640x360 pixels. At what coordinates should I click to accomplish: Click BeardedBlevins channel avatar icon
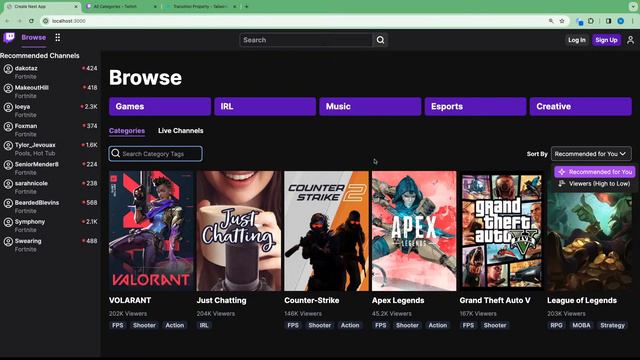click(x=8, y=203)
